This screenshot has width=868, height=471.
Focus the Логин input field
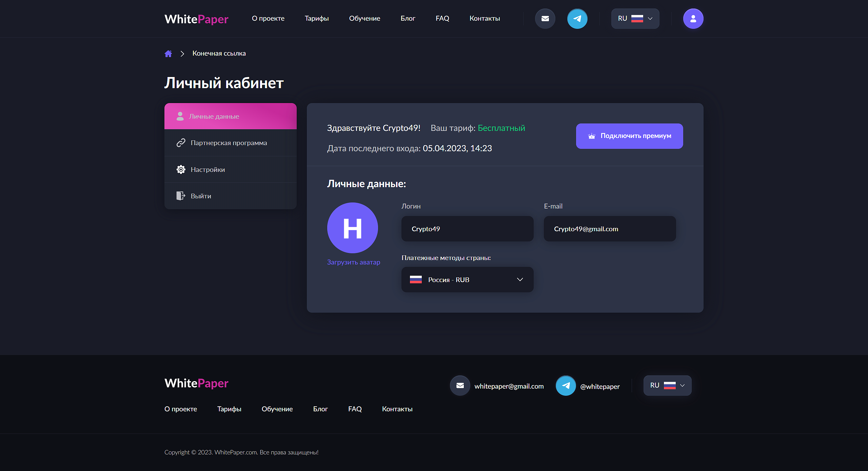tap(467, 229)
